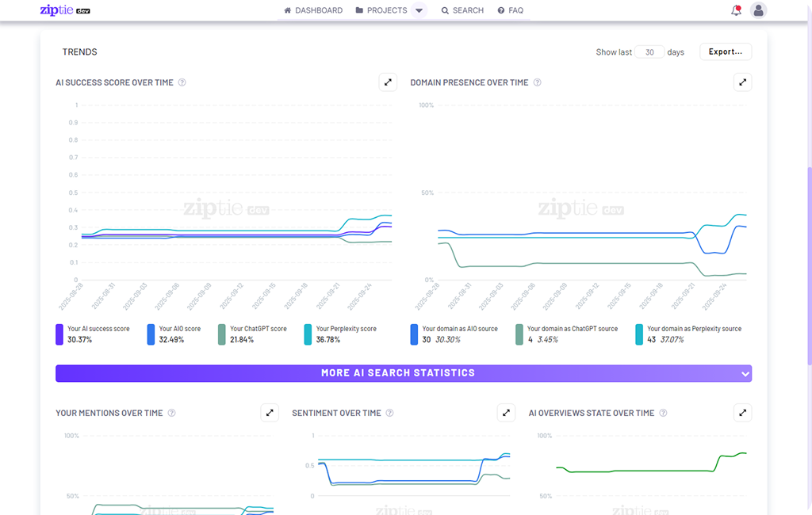Viewport: 812px width, 515px height.
Task: Open the Search page
Action: [462, 10]
